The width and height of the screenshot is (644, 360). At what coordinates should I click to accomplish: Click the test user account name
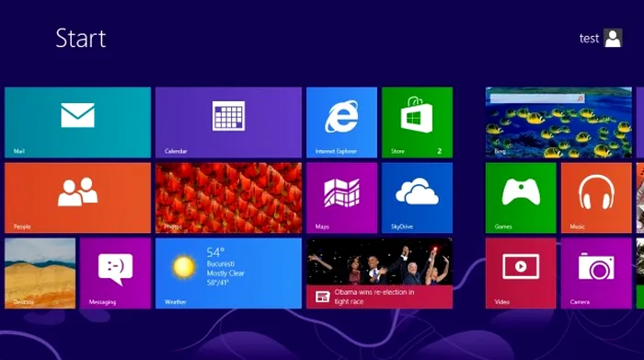(589, 39)
